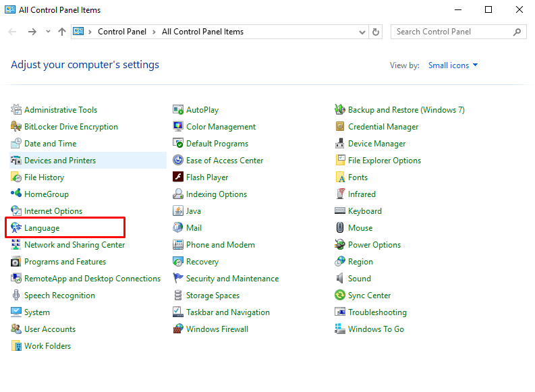Expand the chevron after Control Panel breadcrumb

pyautogui.click(x=154, y=32)
